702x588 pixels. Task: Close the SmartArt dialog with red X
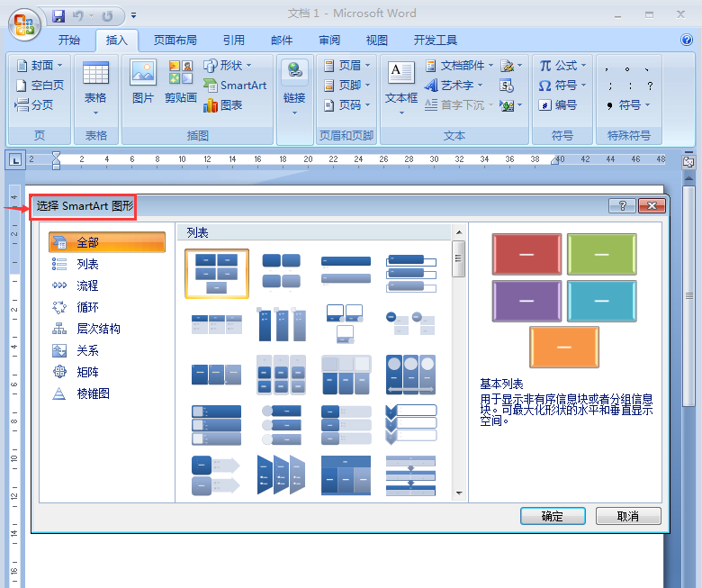[x=652, y=205]
